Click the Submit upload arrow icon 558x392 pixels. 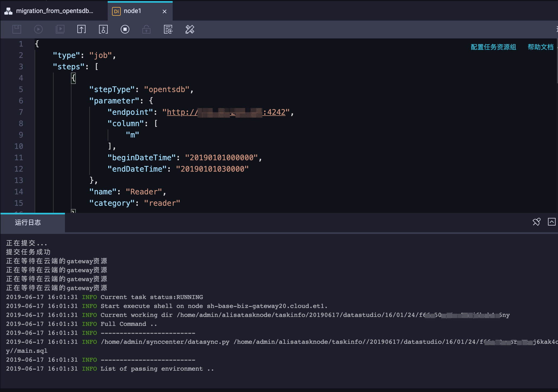(x=81, y=29)
